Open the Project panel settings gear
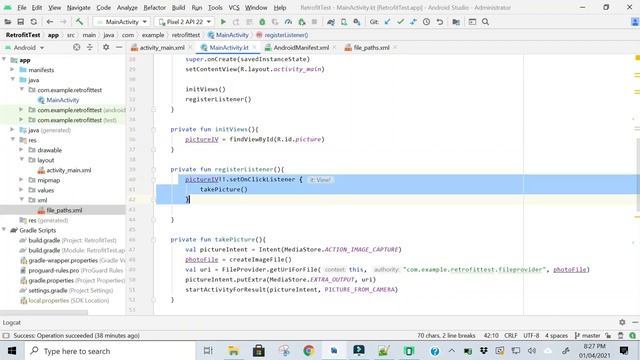Viewport: 640px width, 360px height. coord(106,47)
